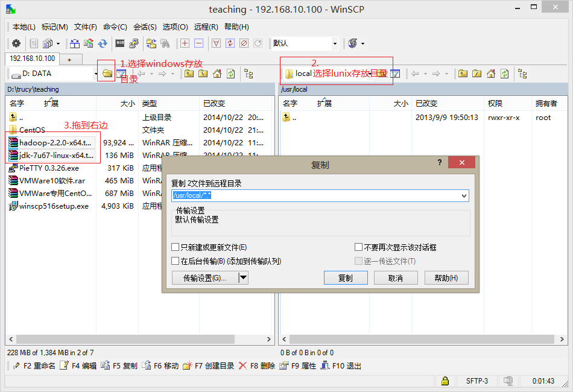Image resolution: width=573 pixels, height=392 pixels.
Task: Go to local panel parent directory icon
Action: 189,74
